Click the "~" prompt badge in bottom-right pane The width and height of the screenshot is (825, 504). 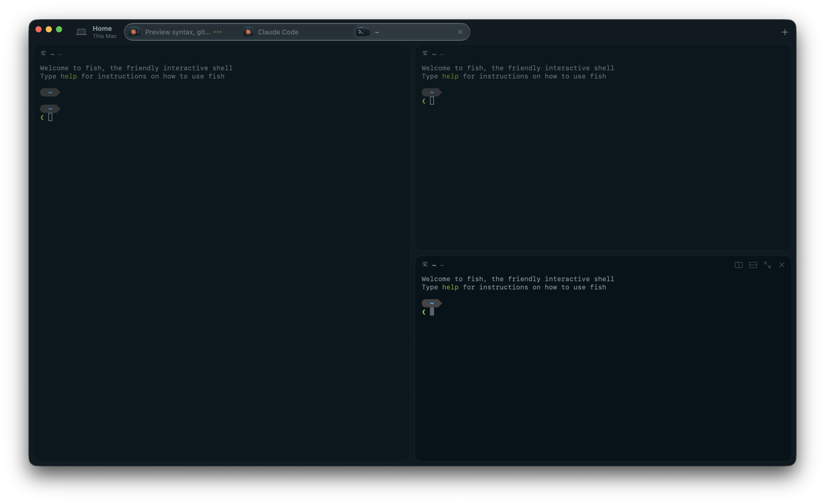431,304
